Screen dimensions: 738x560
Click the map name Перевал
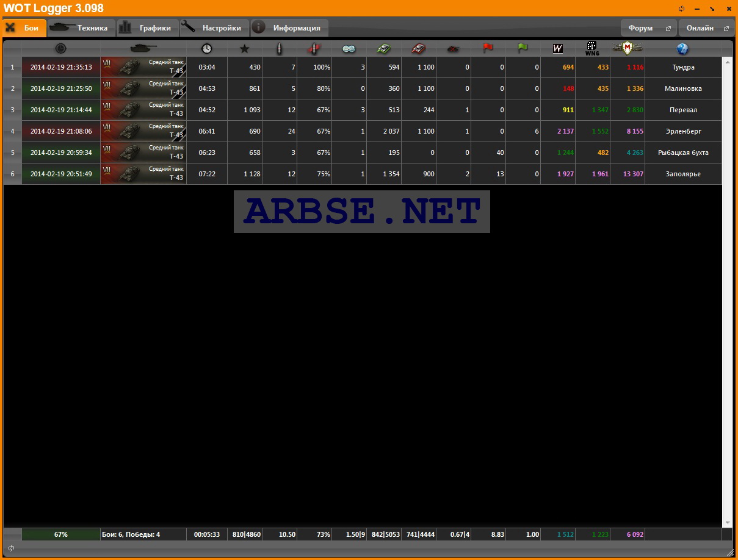pos(683,110)
